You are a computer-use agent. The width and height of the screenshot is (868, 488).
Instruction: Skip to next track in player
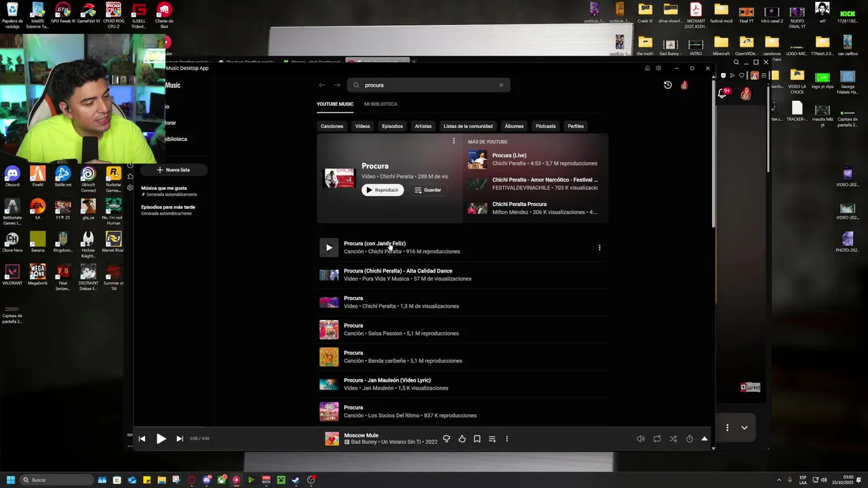tap(180, 439)
